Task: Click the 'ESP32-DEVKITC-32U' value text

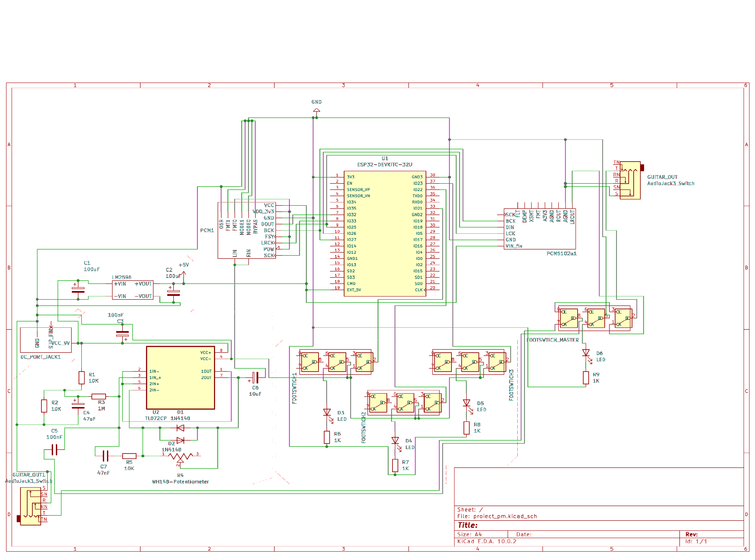Action: tap(385, 164)
